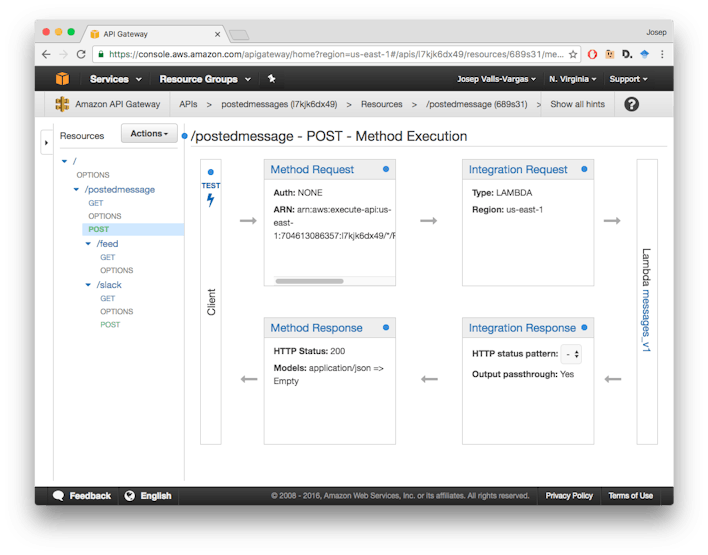This screenshot has width=708, height=555.
Task: Click the pin shortcut icon in AWS navbar
Action: [x=271, y=79]
